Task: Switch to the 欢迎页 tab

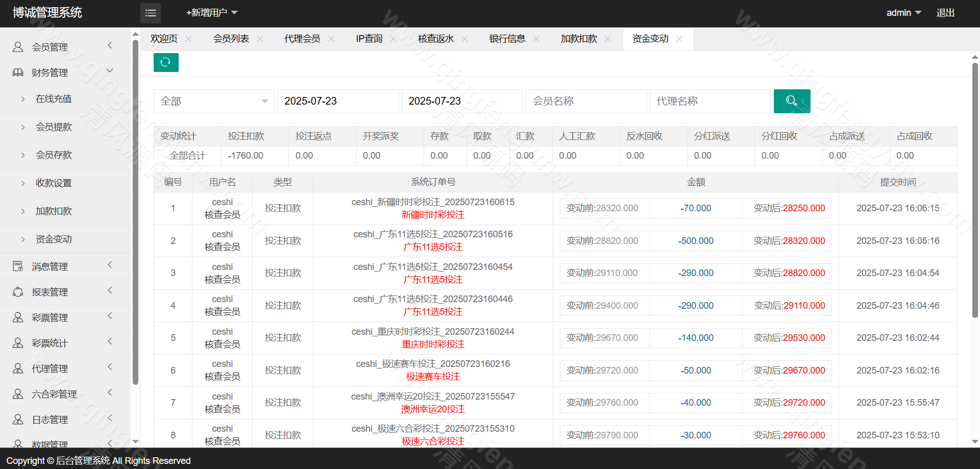Action: [164, 39]
